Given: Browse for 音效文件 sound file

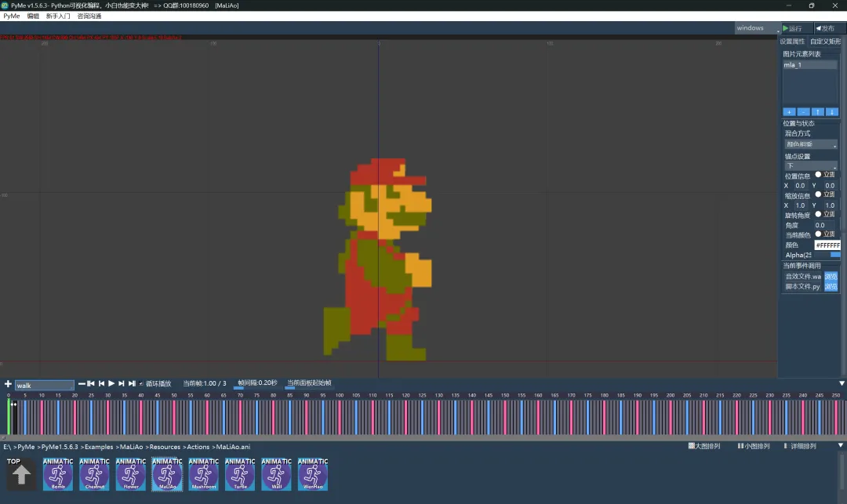Looking at the screenshot, I should (831, 276).
